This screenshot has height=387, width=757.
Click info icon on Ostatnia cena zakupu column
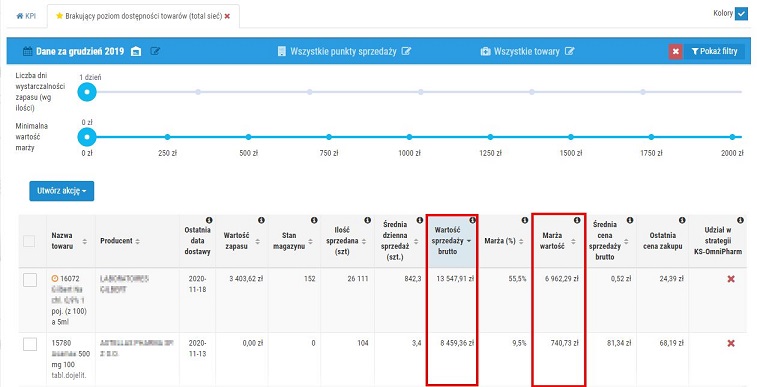682,220
